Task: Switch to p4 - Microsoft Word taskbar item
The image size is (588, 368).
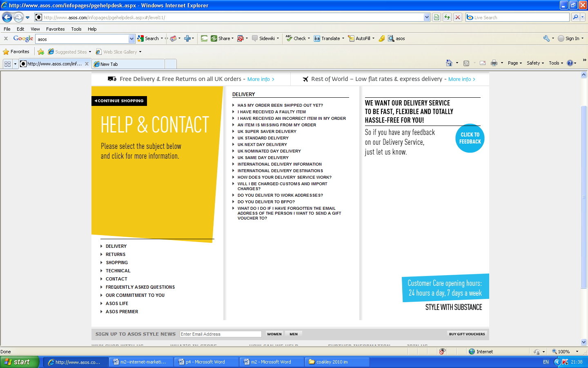Action: 206,362
